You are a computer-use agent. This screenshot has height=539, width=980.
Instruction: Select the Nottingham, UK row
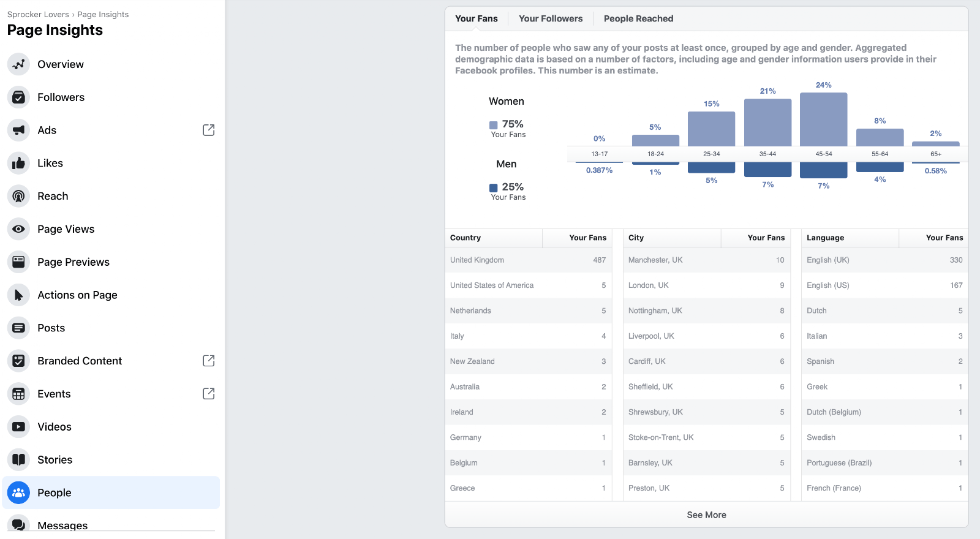[706, 311]
